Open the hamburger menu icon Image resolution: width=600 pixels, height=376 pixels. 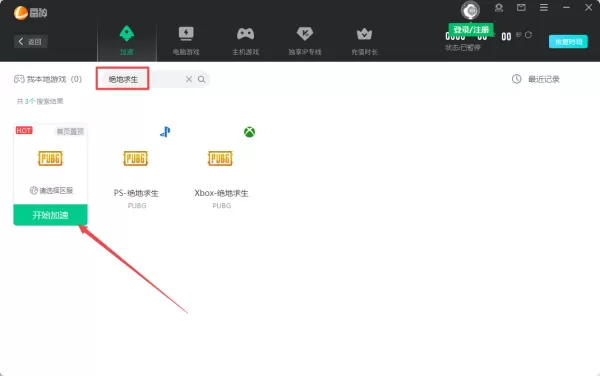coord(544,8)
